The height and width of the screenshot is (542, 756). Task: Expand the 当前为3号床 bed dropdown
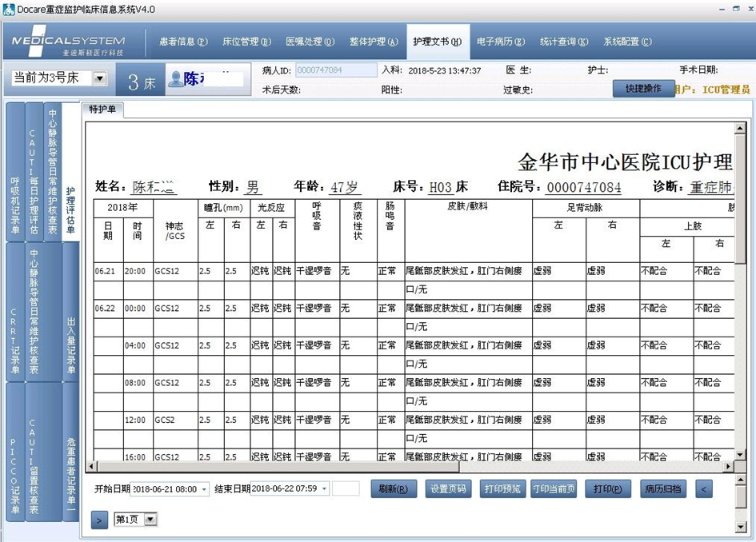(100, 78)
